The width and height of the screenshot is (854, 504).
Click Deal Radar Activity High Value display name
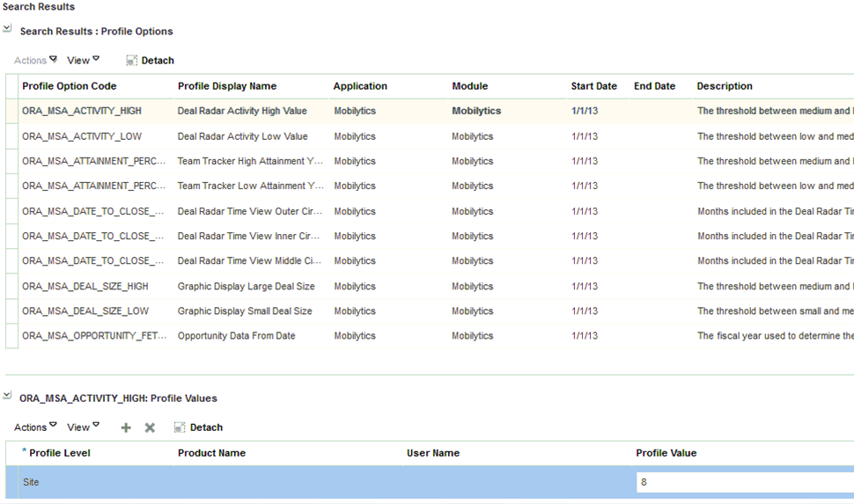click(x=242, y=111)
